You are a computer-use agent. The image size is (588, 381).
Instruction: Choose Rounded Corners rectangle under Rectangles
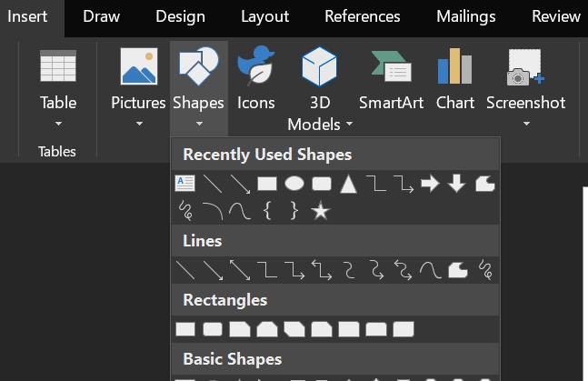click(x=213, y=329)
